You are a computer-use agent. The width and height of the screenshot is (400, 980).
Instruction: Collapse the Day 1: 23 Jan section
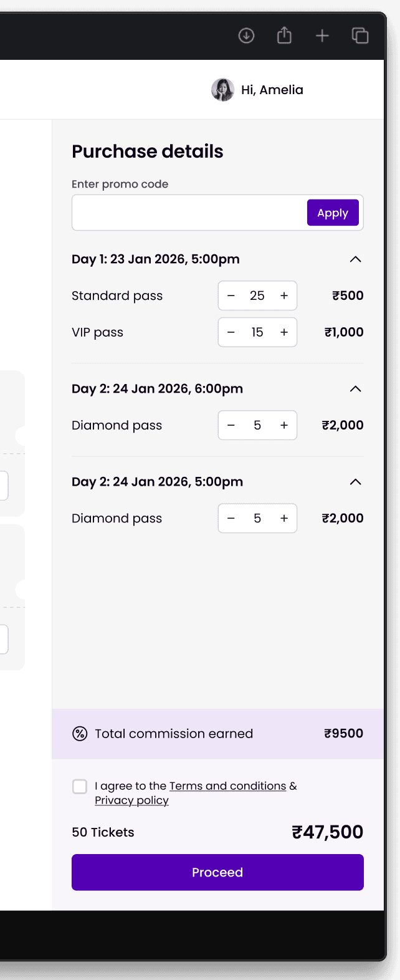click(x=355, y=259)
